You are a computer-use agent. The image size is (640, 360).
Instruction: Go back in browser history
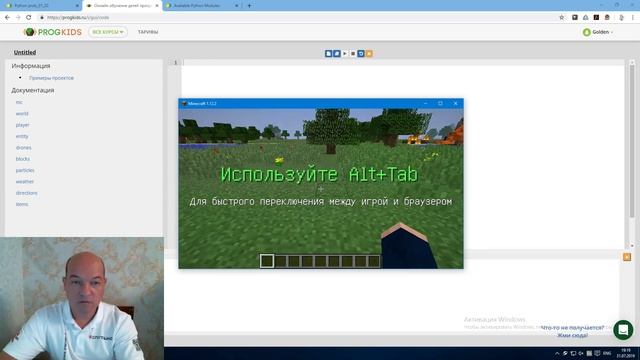tap(7, 18)
